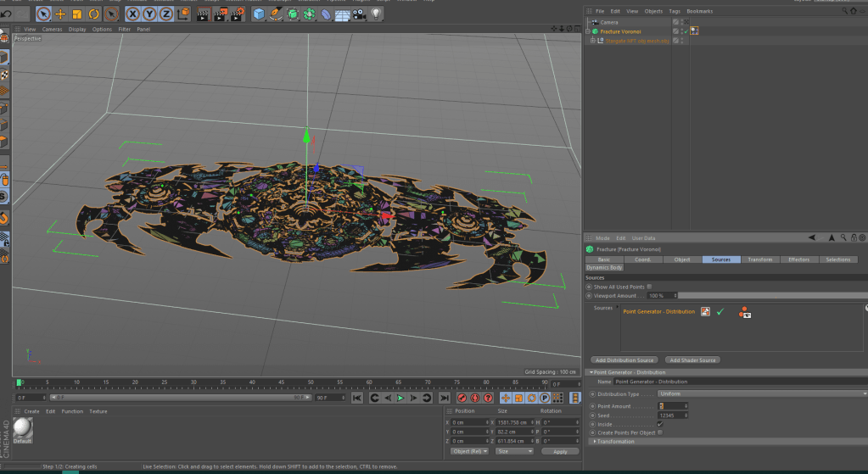Enable Show All Used Points checkbox

[x=650, y=287]
